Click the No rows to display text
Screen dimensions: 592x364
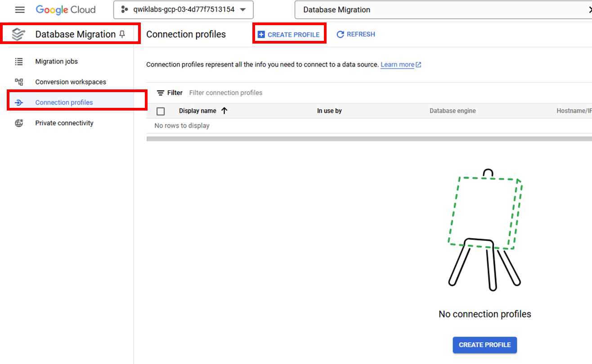pyautogui.click(x=182, y=125)
